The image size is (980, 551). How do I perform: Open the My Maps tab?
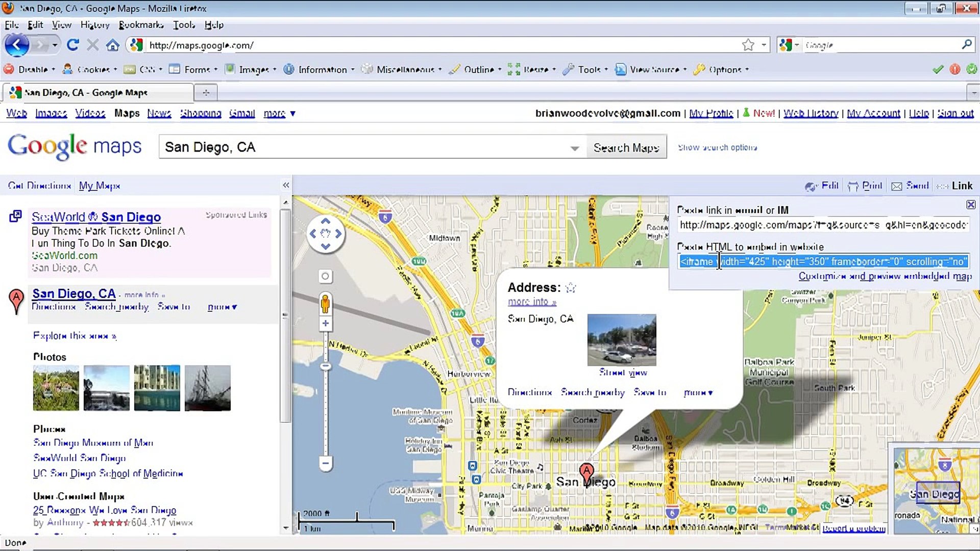[100, 186]
